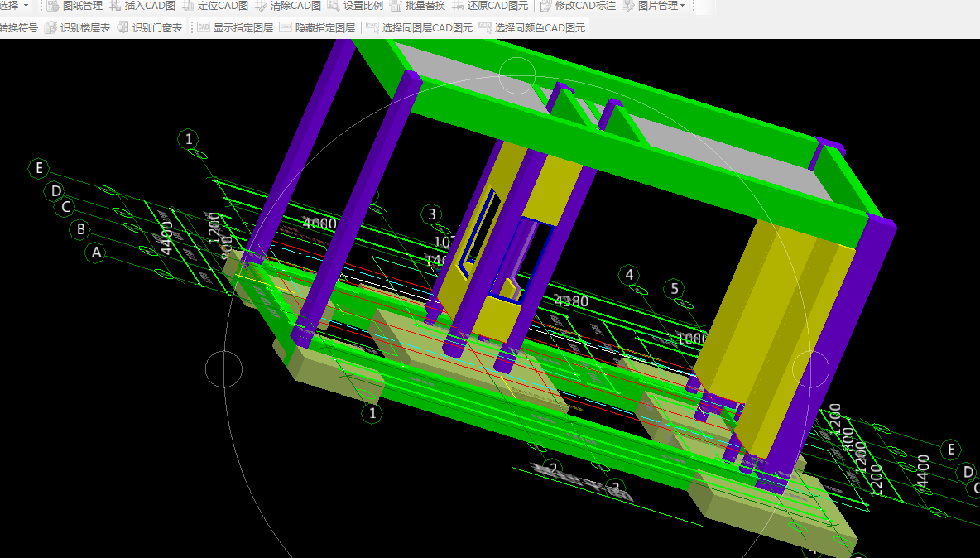980x558 pixels.
Task: Click the left axis label A
Action: click(96, 253)
